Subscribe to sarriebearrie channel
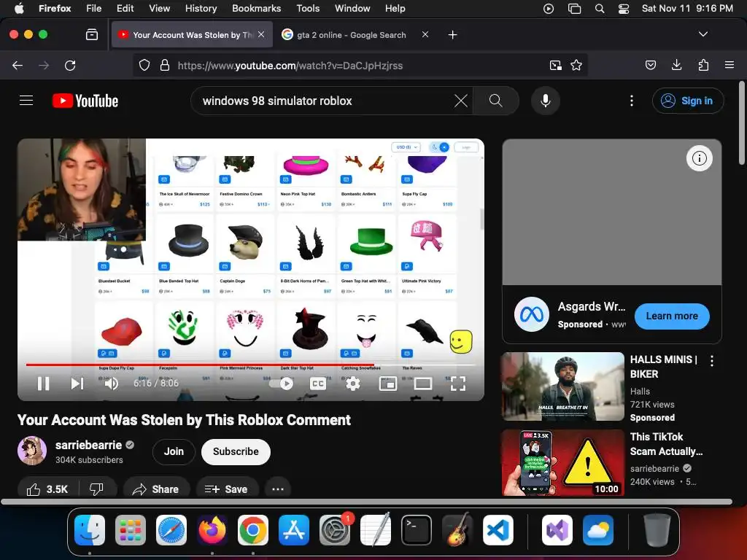The image size is (747, 560). [236, 451]
